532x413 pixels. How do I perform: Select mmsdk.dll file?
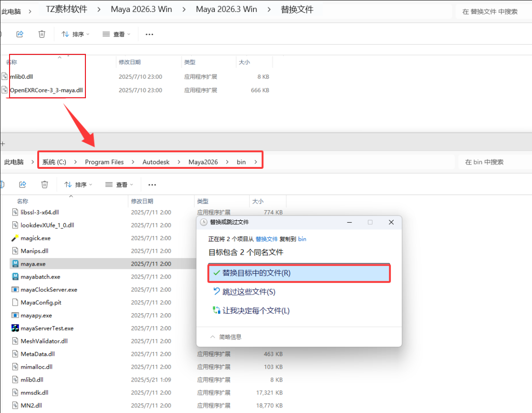click(x=34, y=392)
